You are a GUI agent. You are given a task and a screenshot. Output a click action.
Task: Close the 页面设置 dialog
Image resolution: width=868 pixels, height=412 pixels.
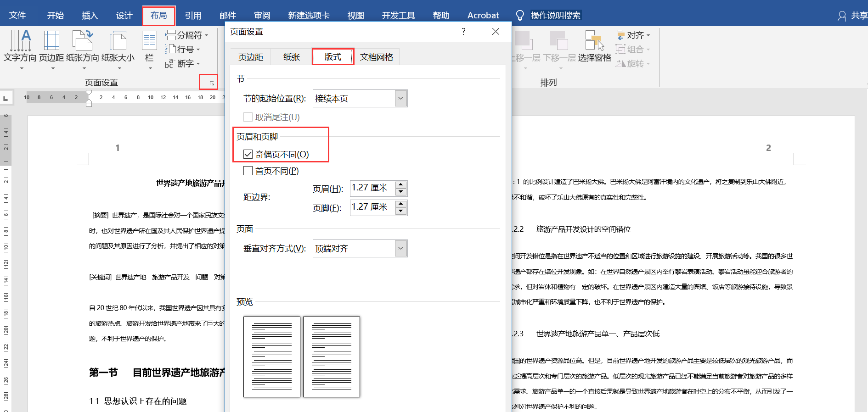pos(496,31)
